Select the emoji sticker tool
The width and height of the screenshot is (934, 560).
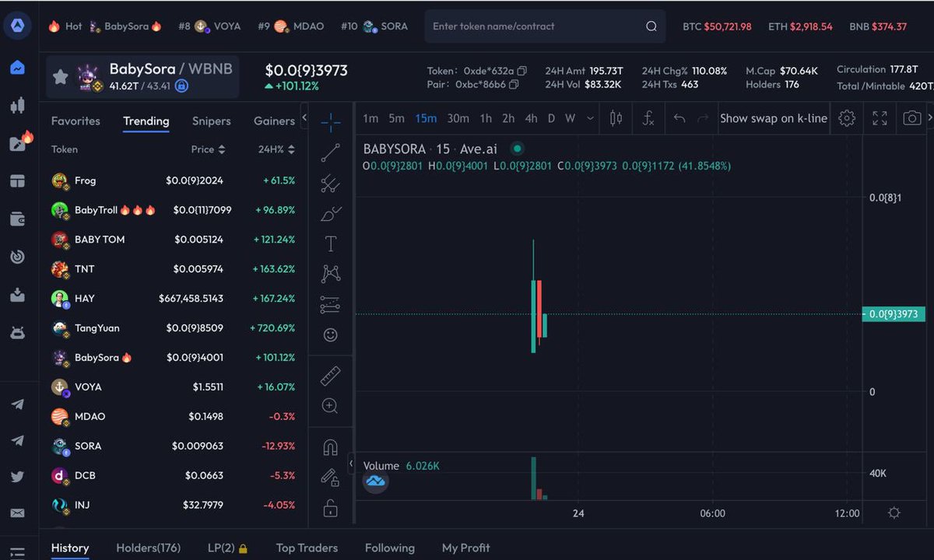tap(331, 334)
